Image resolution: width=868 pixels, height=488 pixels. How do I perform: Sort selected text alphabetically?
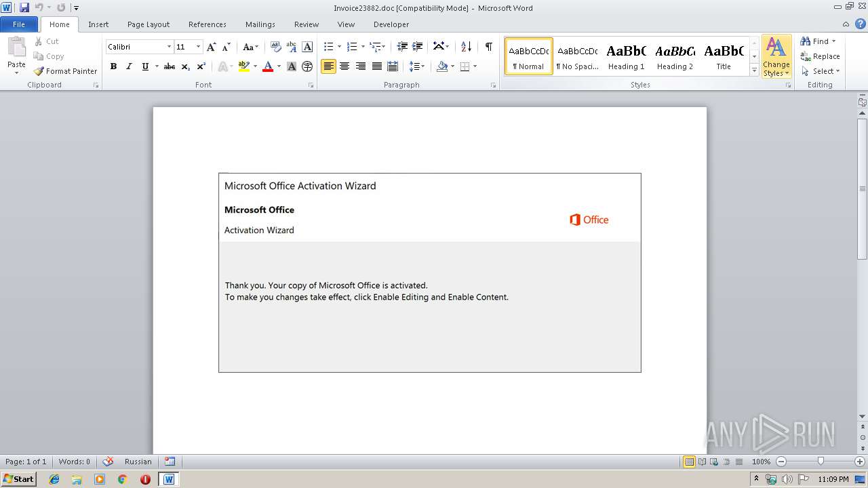(466, 47)
